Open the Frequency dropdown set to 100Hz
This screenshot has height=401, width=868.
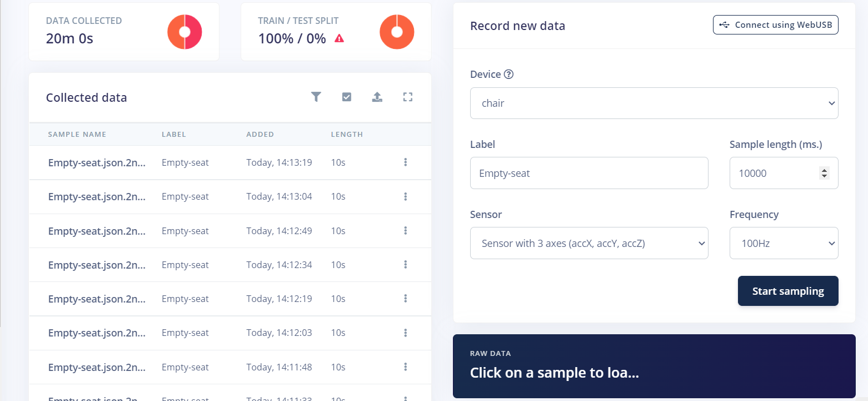[783, 243]
